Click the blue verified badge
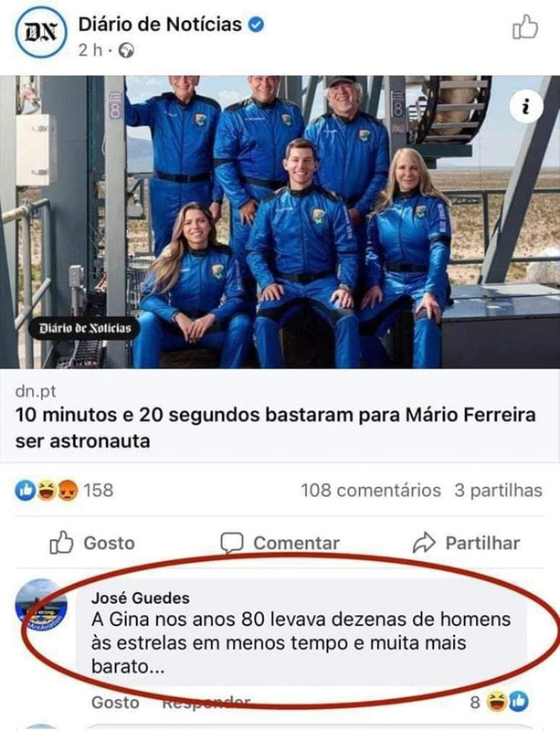 256,25
